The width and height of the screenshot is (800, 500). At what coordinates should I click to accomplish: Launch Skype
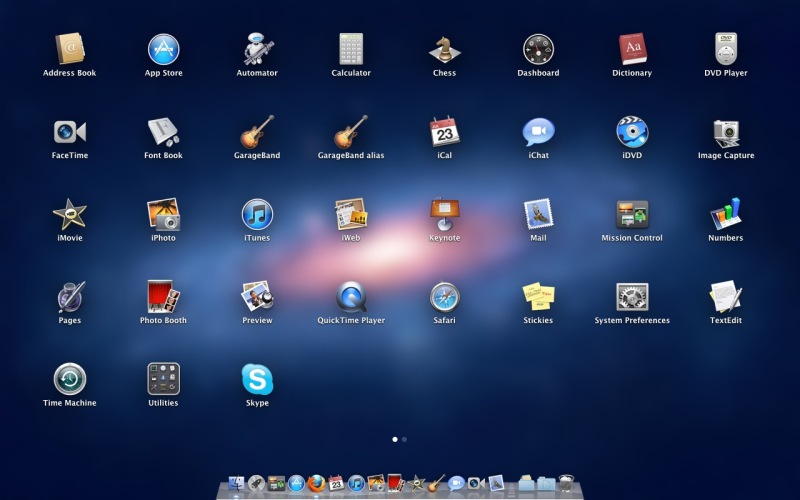coord(257,379)
